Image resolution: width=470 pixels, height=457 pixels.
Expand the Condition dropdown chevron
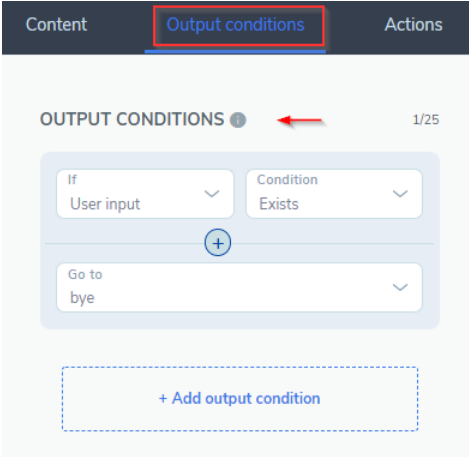point(400,194)
